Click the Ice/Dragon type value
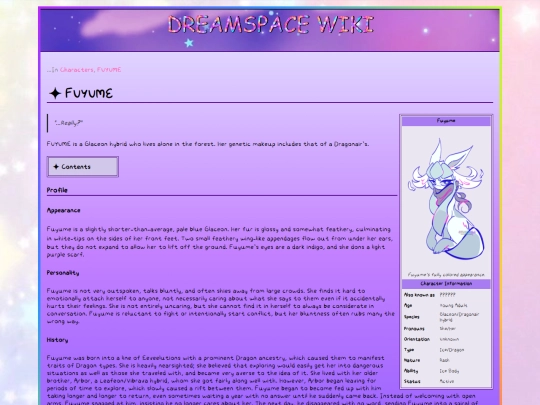Image resolution: width=540 pixels, height=405 pixels. 451,350
